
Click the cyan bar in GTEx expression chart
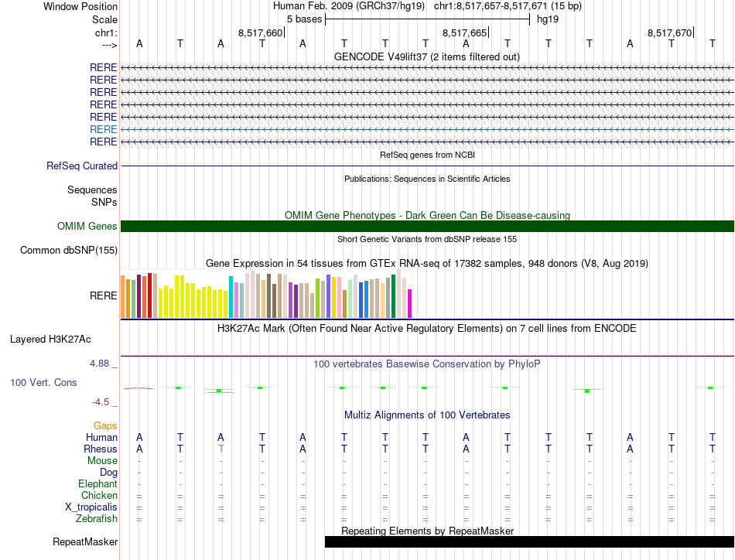[231, 296]
